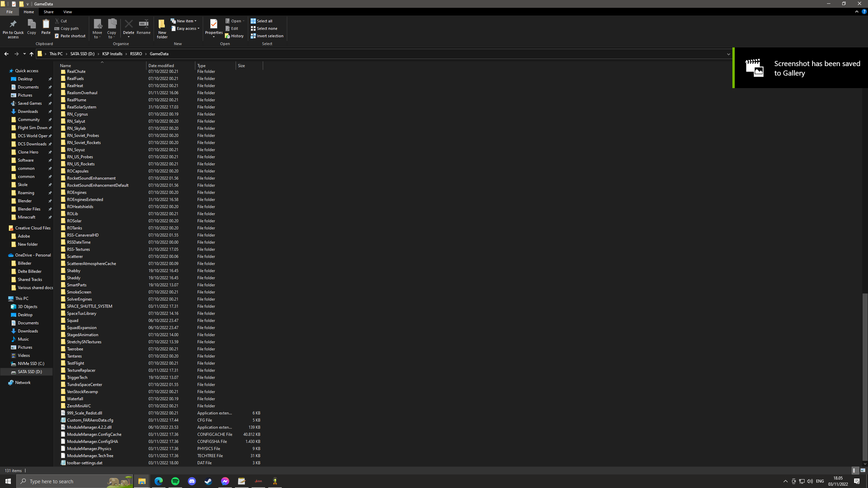The image size is (868, 488).
Task: Select the RealismOverhaul folder
Action: 82,93
